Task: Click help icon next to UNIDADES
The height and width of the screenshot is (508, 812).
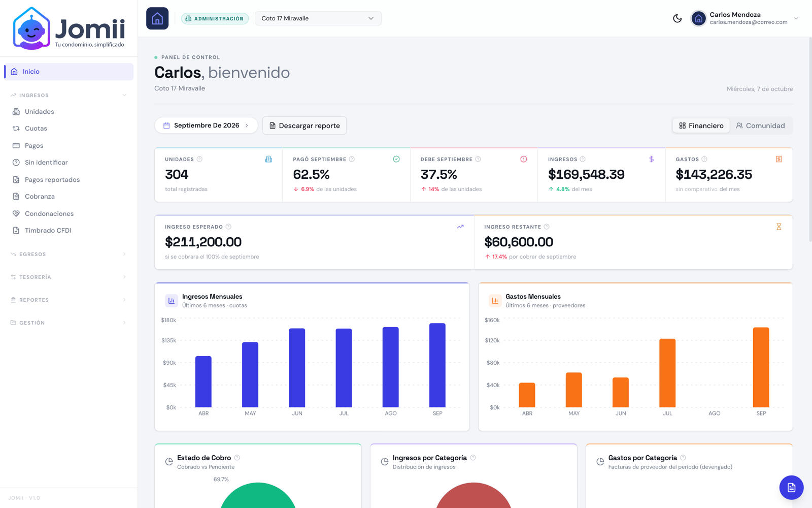Action: tap(199, 159)
